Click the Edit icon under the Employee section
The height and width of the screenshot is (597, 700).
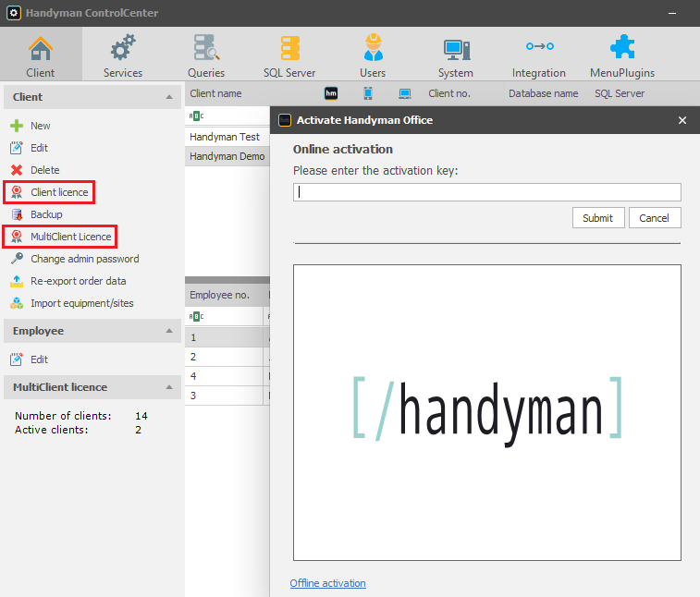point(17,359)
